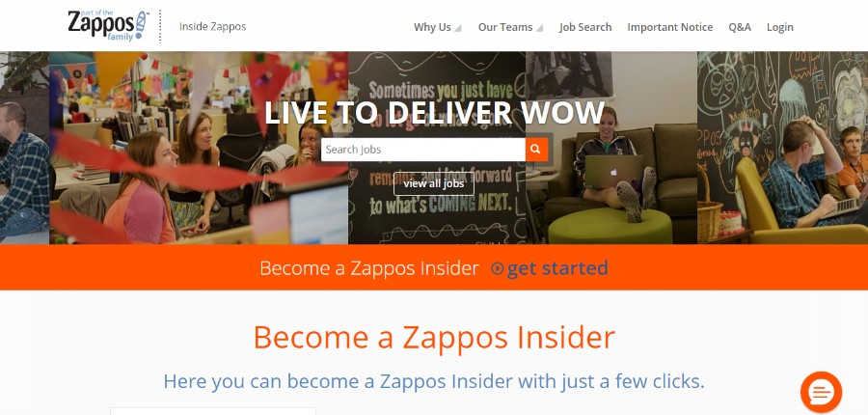Click the orange Become a Zappos Insider heading
The width and height of the screenshot is (868, 415).
coord(434,337)
